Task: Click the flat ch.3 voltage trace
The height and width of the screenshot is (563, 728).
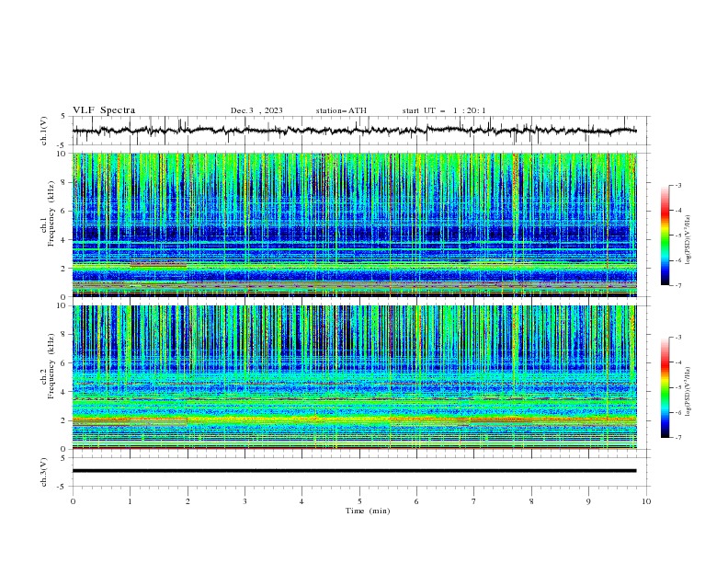Action: [x=354, y=471]
